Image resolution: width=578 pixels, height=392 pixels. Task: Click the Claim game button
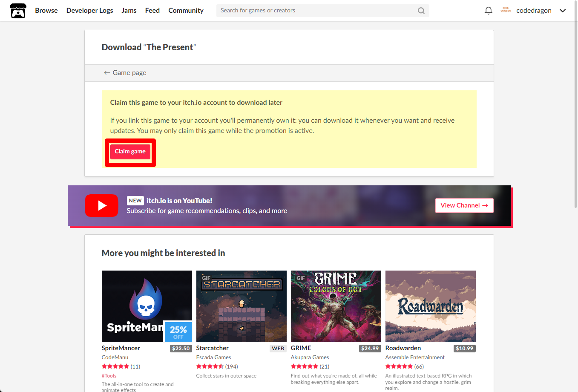pos(130,152)
